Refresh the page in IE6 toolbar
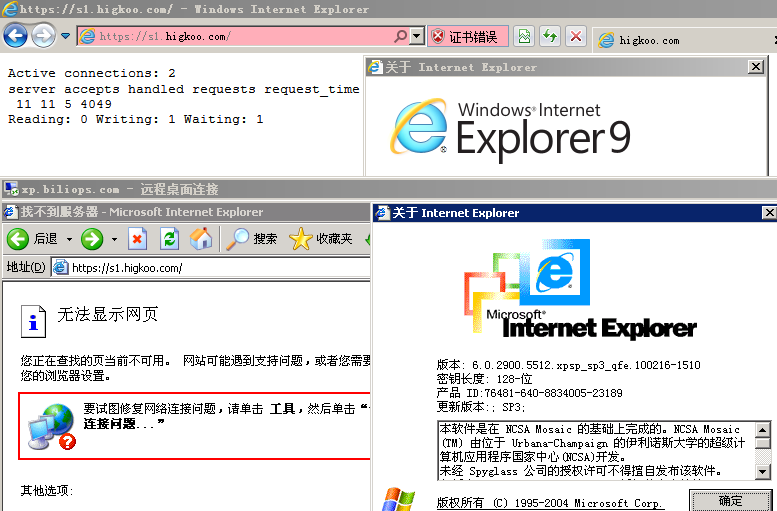This screenshot has width=777, height=511. pyautogui.click(x=169, y=239)
